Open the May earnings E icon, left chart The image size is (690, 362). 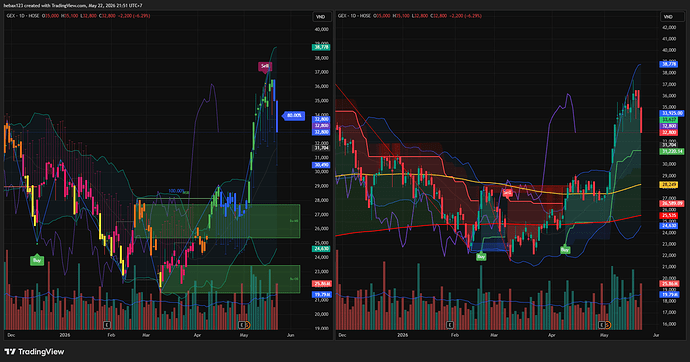click(241, 325)
